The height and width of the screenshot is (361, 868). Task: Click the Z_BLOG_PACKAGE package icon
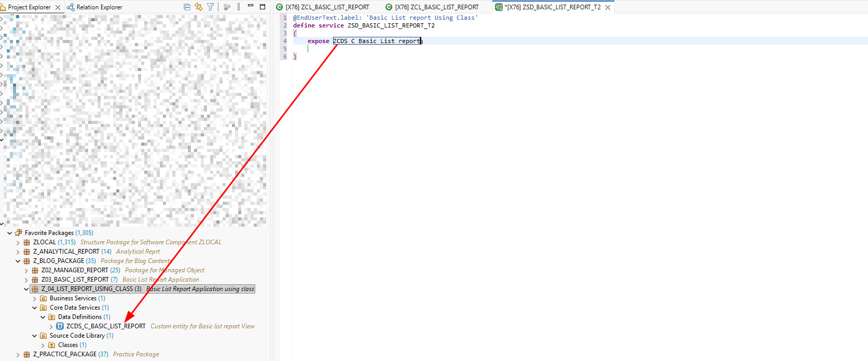coord(27,261)
